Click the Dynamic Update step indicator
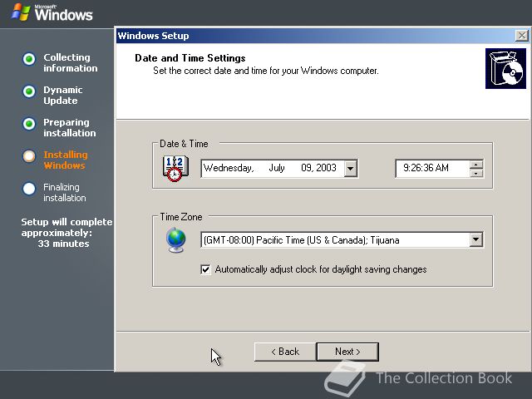 [29, 91]
